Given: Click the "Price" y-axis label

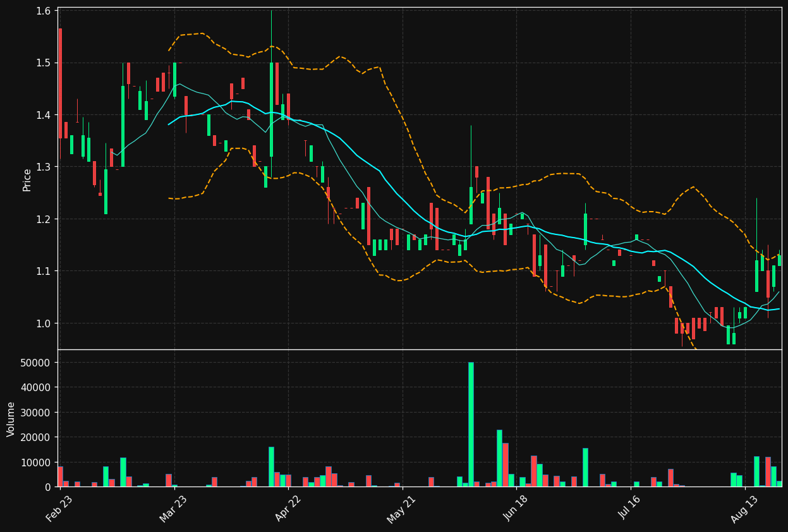Looking at the screenshot, I should [x=27, y=179].
